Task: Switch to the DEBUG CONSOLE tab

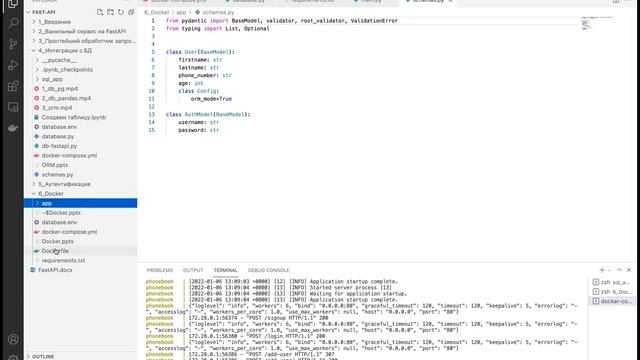Action: pos(268,270)
